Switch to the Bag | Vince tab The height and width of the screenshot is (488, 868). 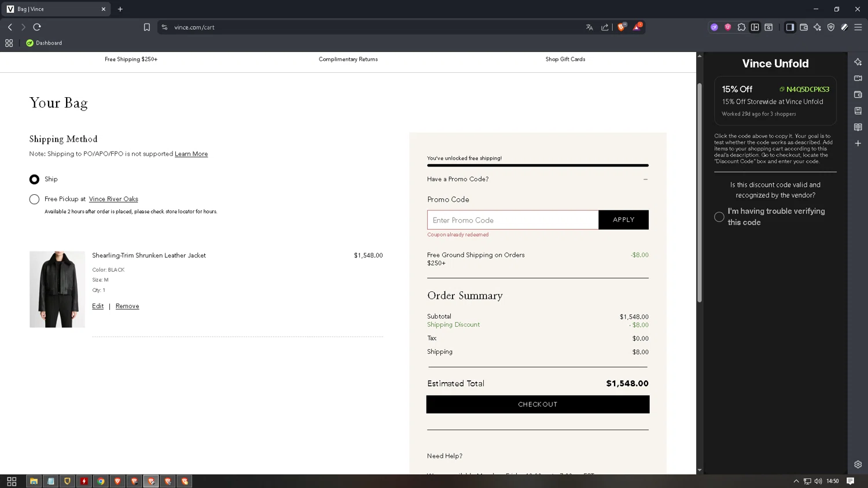[x=56, y=9]
